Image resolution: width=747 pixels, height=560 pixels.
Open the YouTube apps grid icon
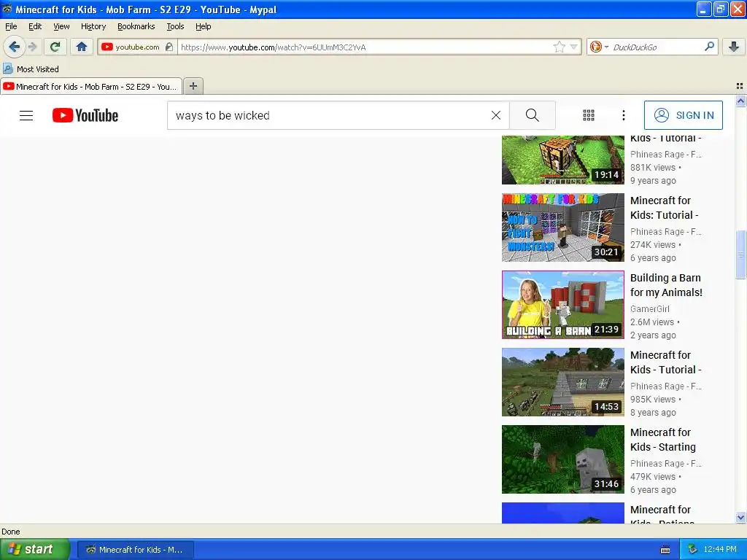pos(589,115)
